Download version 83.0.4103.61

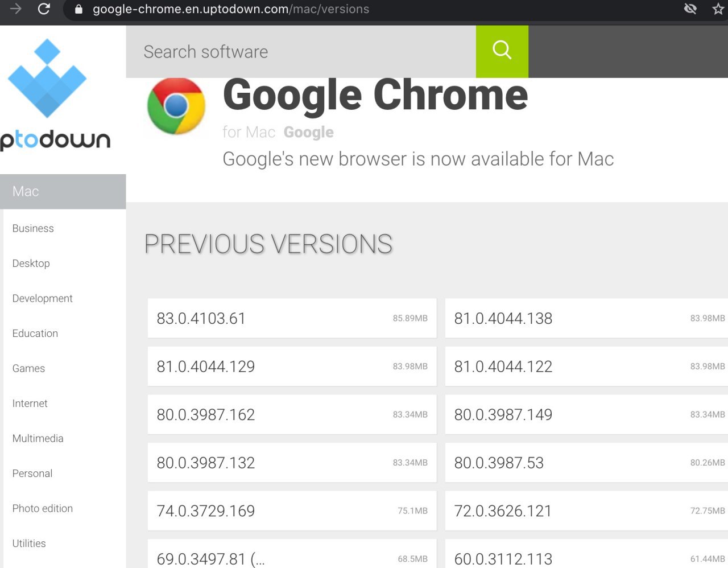pyautogui.click(x=292, y=318)
